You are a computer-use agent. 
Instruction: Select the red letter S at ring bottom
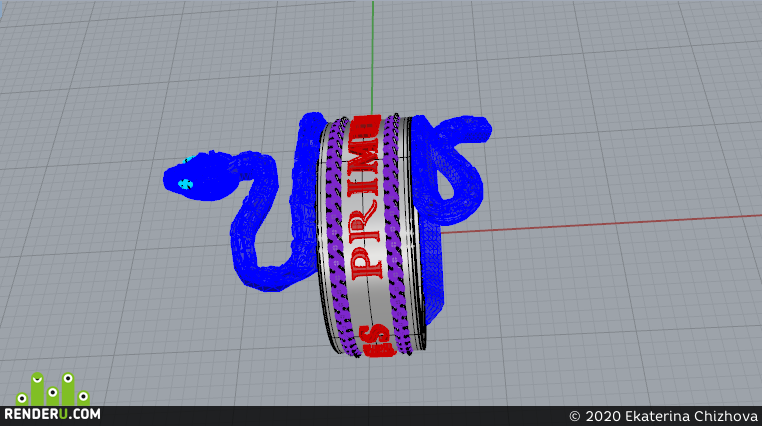378,340
